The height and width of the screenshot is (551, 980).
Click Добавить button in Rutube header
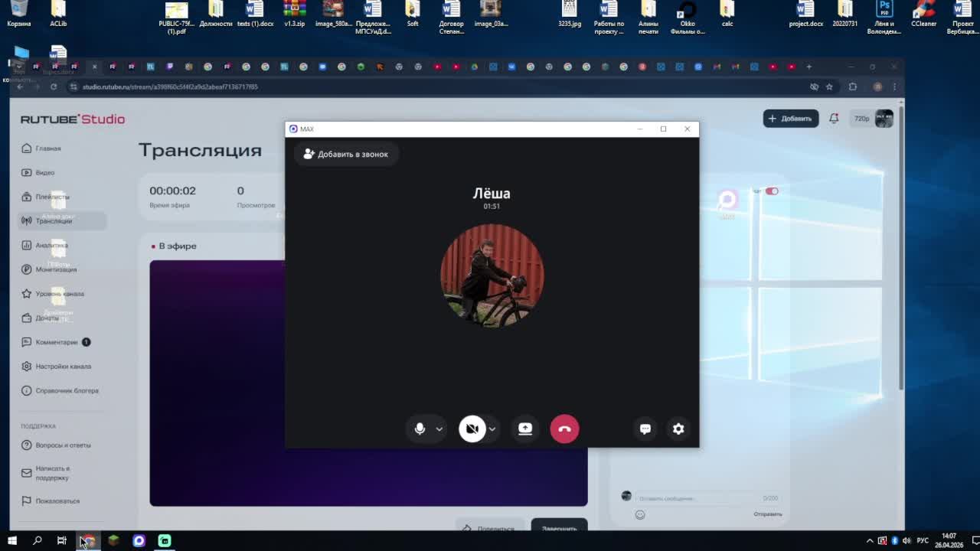[x=790, y=119]
